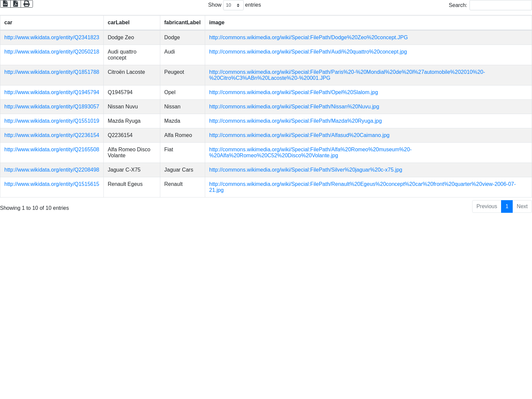
Task: Go to the Next page
Action: pyautogui.click(x=522, y=206)
